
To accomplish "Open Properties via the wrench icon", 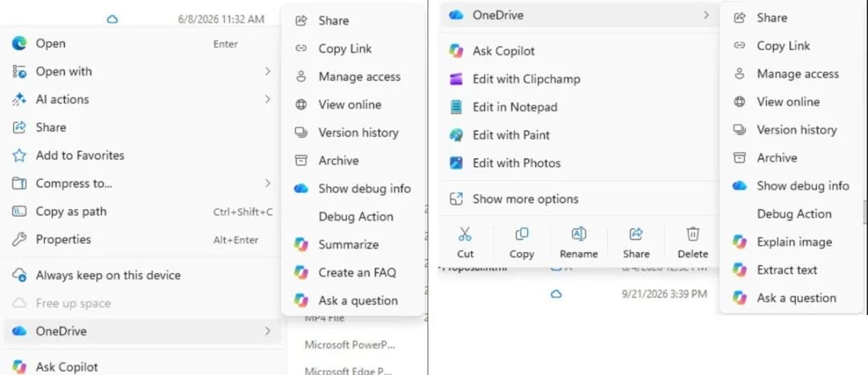I will (x=19, y=239).
